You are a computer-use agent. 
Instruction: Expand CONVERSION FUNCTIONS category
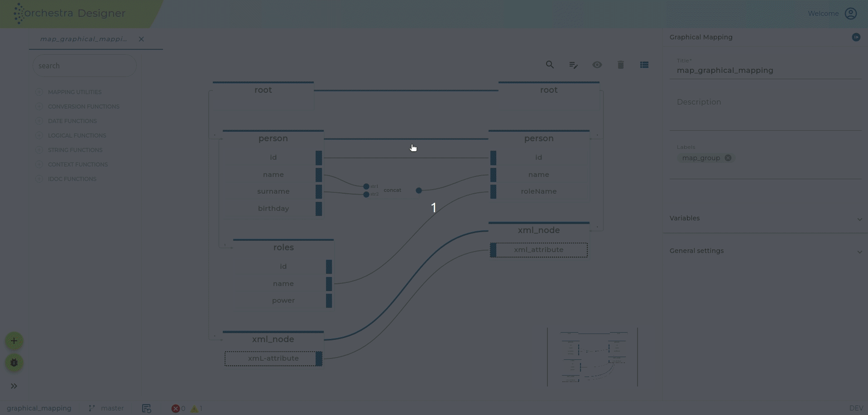point(39,106)
